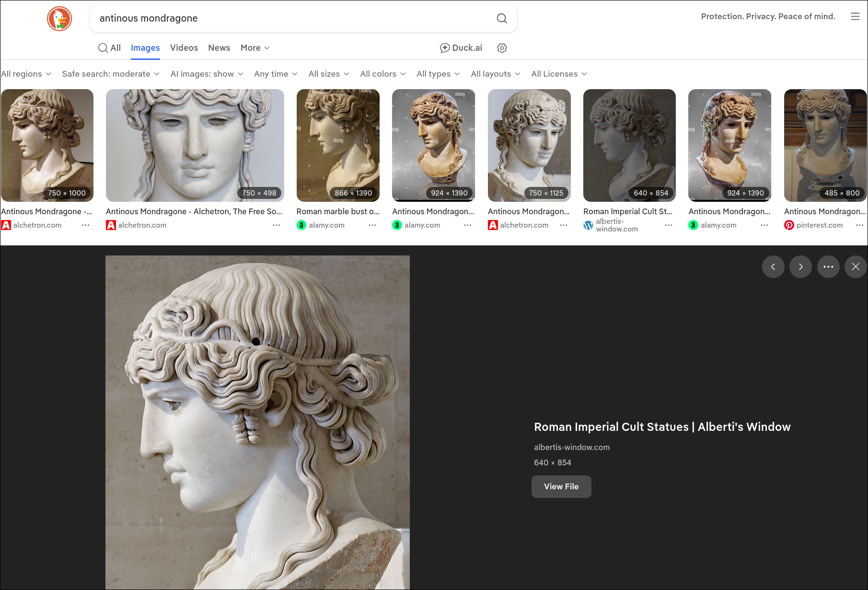Click the Pinterest favicon
Viewport: 868px width, 590px height.
(789, 225)
